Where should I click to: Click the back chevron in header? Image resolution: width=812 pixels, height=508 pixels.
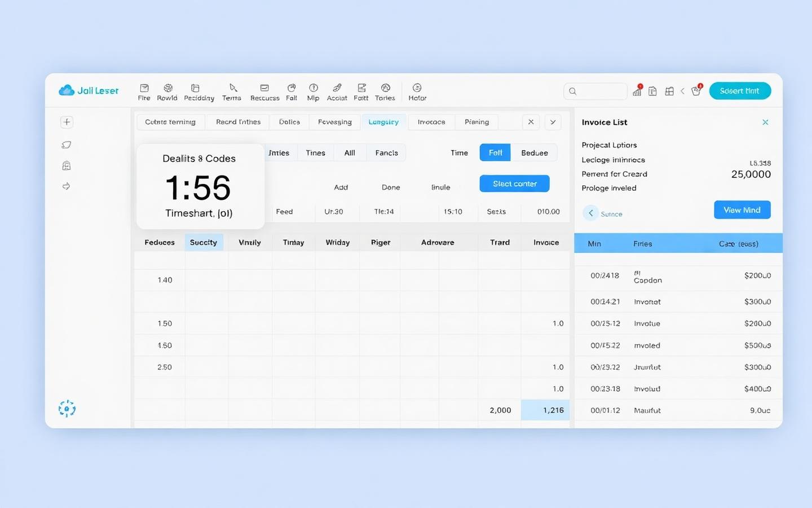point(682,91)
